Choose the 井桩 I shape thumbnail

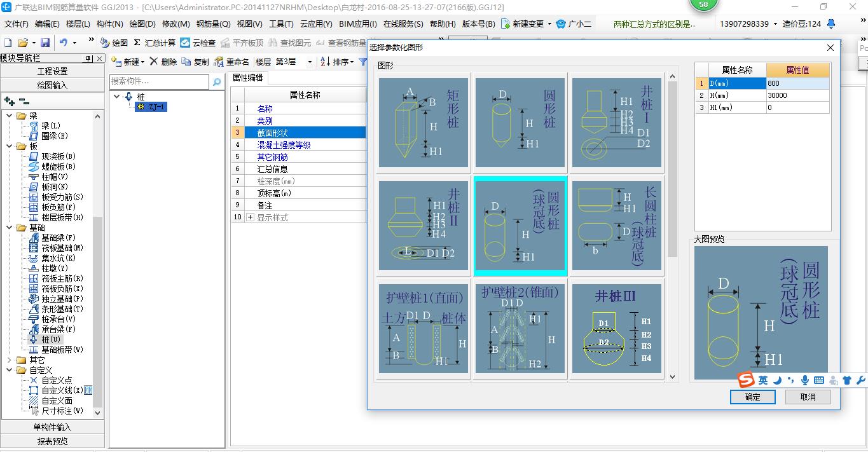point(617,123)
